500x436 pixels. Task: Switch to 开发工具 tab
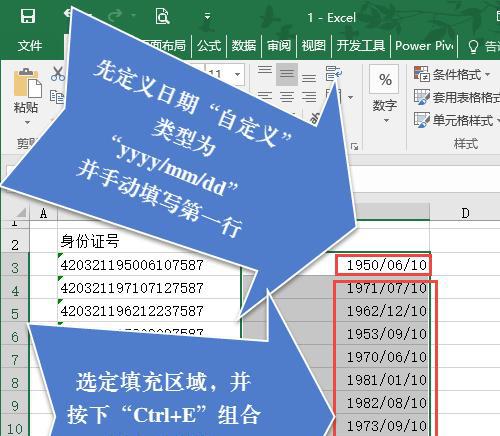361,45
